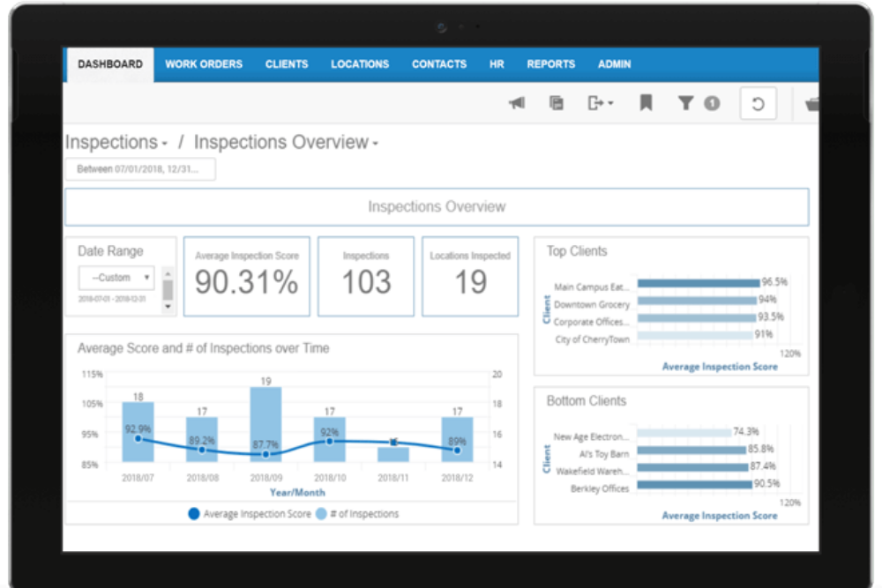Screen dimensions: 882x588
Task: Click the 2018/09 bar labeled 19
Action: point(265,424)
